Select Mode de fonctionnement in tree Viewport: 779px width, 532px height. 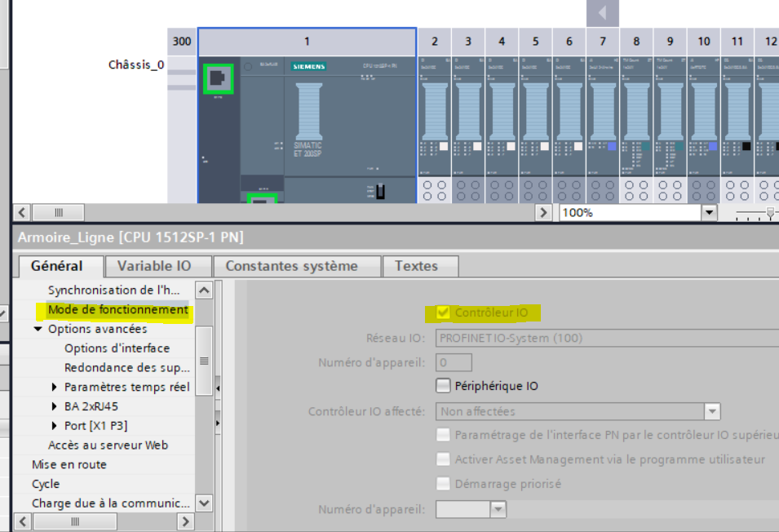tap(117, 310)
